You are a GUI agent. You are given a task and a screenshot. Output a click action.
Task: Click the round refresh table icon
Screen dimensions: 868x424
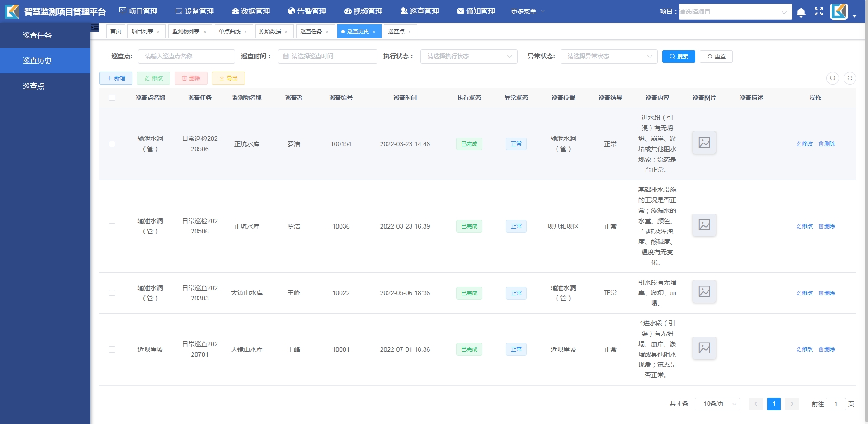click(x=850, y=78)
